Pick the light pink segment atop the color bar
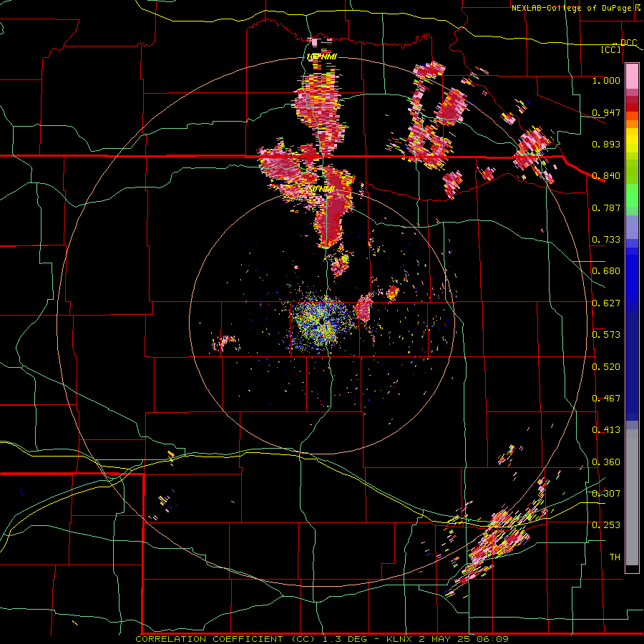 632,76
